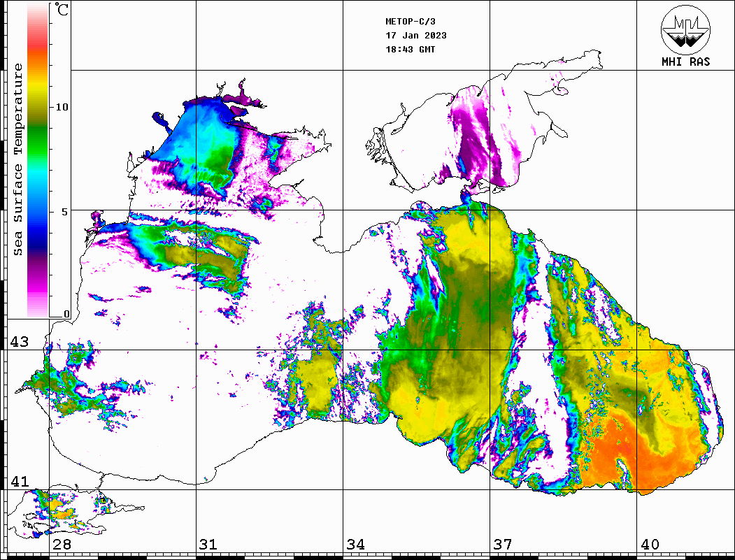Click the longitude label '31'
The width and height of the screenshot is (735, 560).
pos(208,545)
